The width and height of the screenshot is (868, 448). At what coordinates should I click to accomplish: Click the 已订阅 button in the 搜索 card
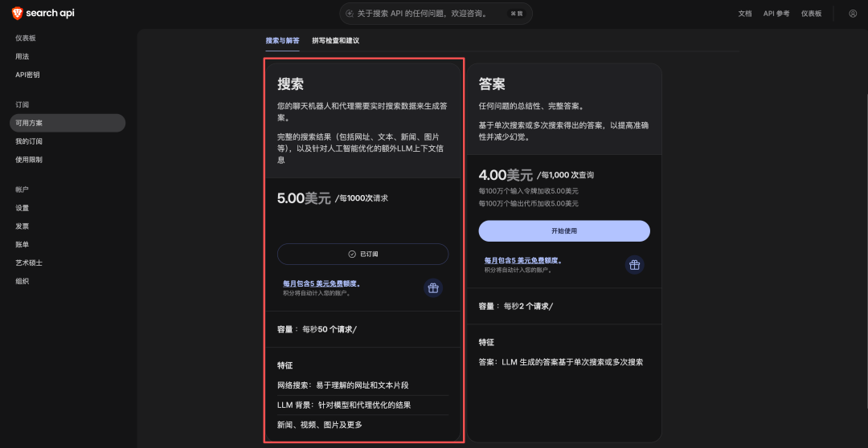coord(362,254)
